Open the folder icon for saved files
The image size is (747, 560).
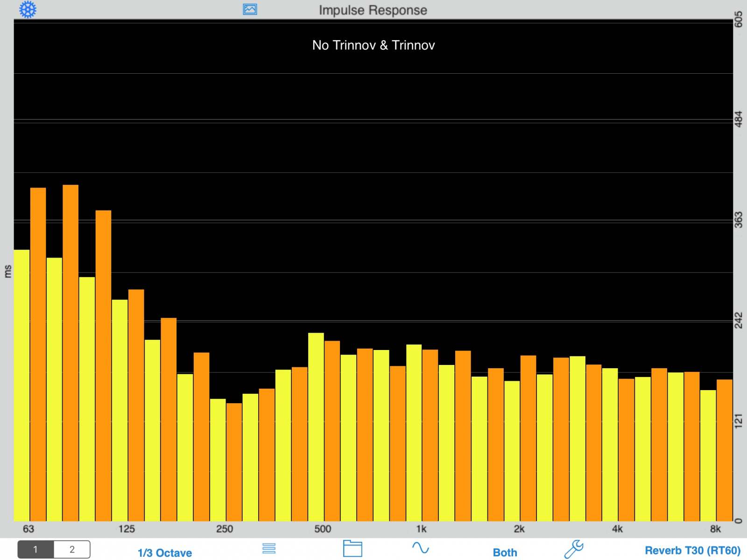(x=352, y=548)
